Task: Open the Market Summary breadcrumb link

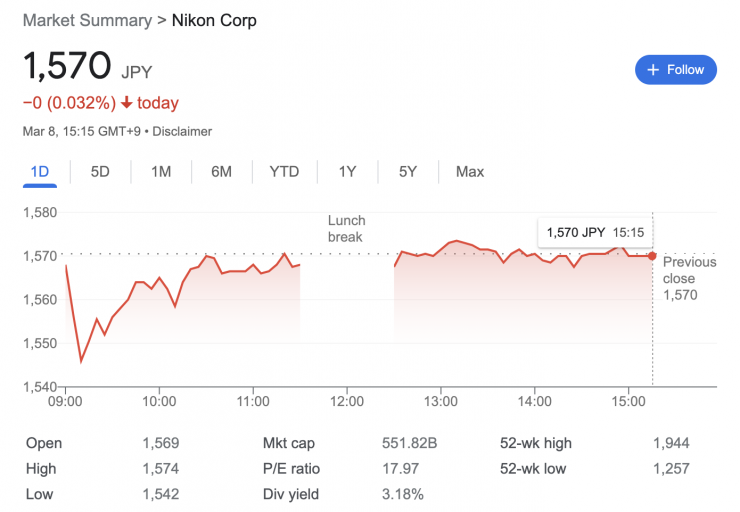Action: coord(81,20)
